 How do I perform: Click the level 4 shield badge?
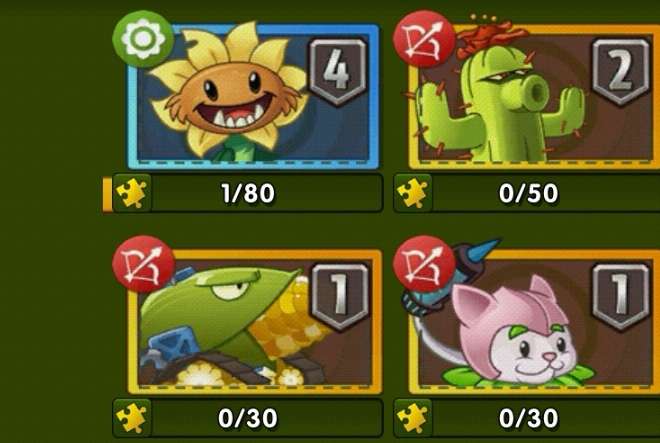338,71
